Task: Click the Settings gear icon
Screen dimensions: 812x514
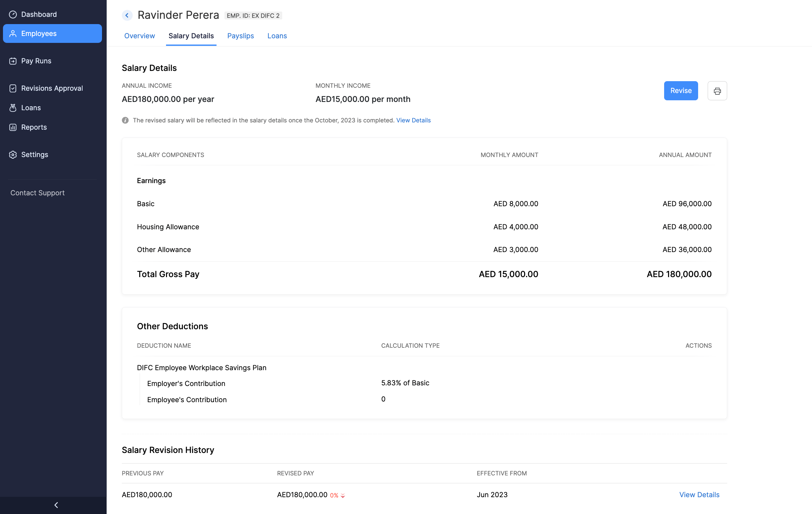Action: (13, 155)
